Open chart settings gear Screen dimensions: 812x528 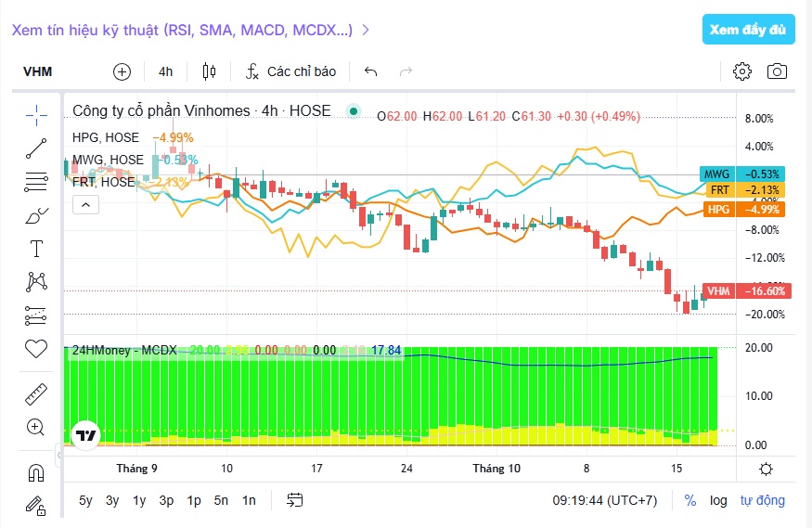(x=742, y=71)
